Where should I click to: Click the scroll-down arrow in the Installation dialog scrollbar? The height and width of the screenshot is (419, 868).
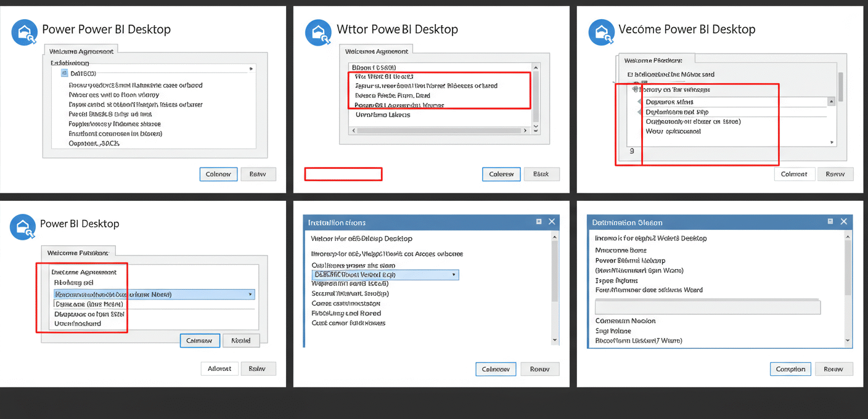click(555, 340)
